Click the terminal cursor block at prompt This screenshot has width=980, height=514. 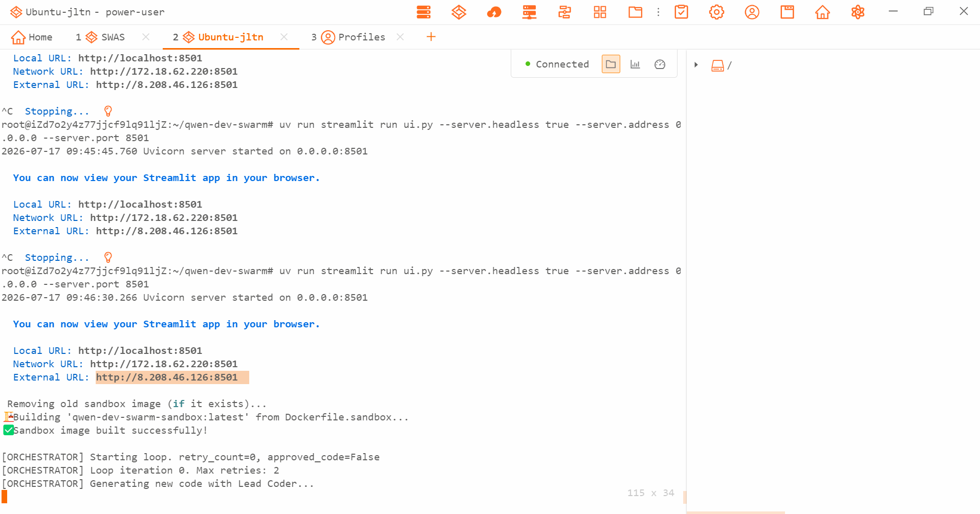pyautogui.click(x=4, y=497)
